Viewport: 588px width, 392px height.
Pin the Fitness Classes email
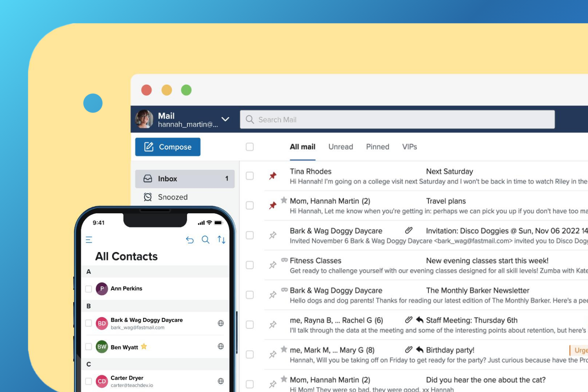[273, 265]
